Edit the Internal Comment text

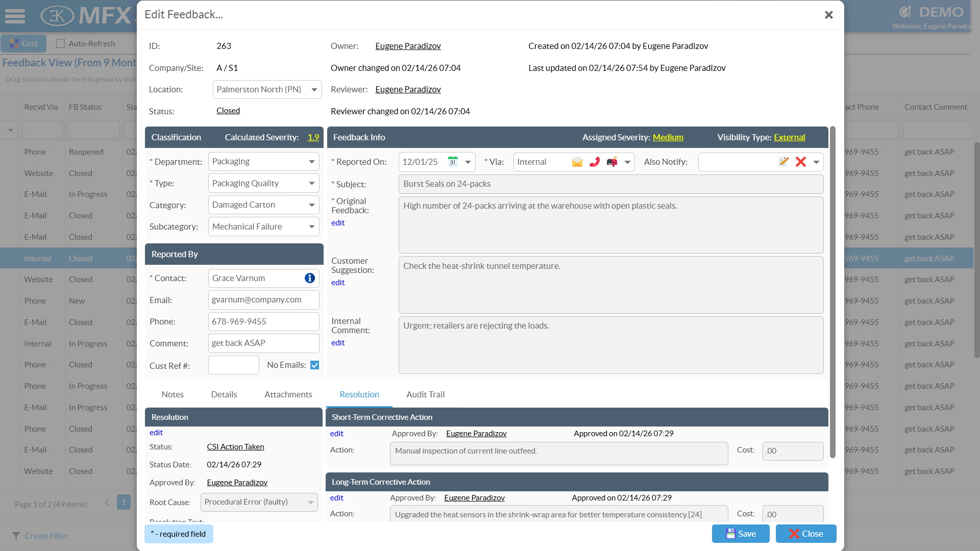pos(338,343)
